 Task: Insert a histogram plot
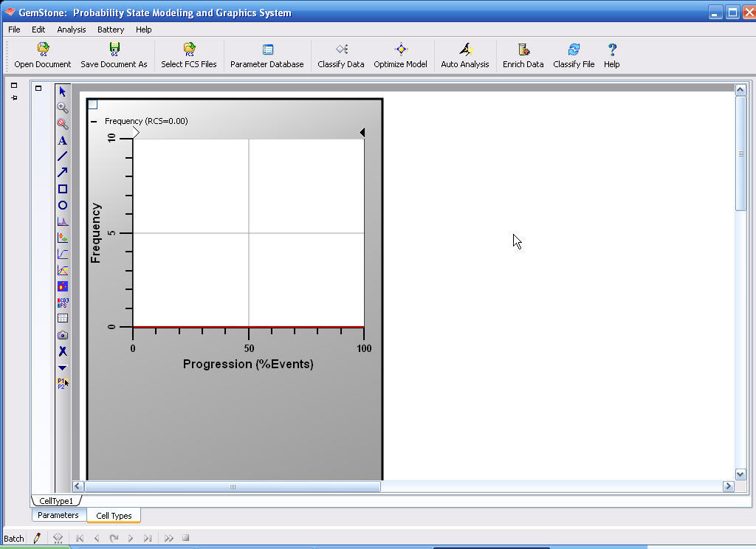pos(62,221)
